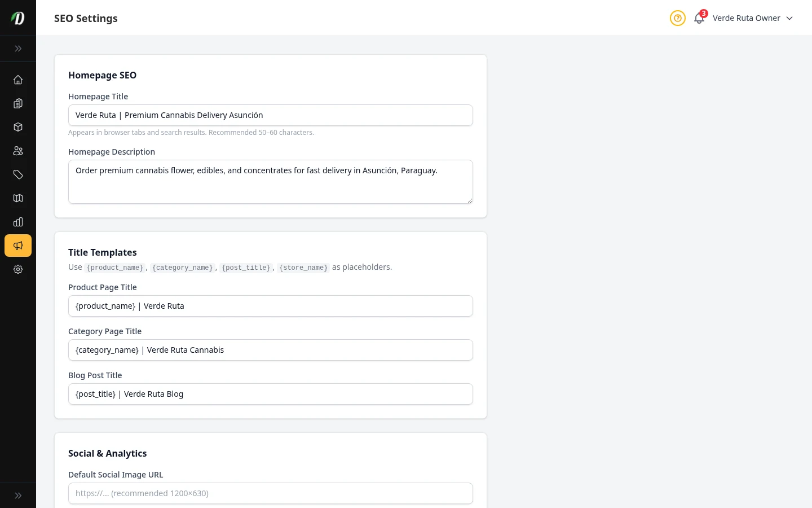Click into the Homepage Title field

tap(271, 115)
